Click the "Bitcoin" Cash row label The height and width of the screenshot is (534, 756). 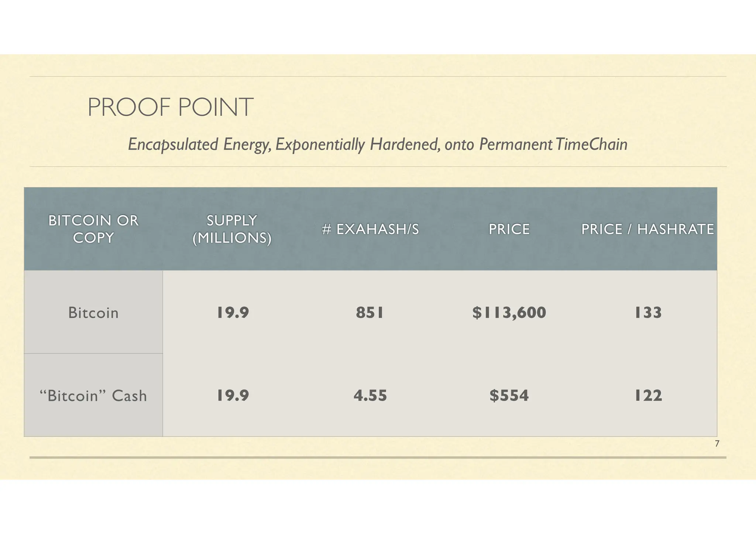(93, 395)
